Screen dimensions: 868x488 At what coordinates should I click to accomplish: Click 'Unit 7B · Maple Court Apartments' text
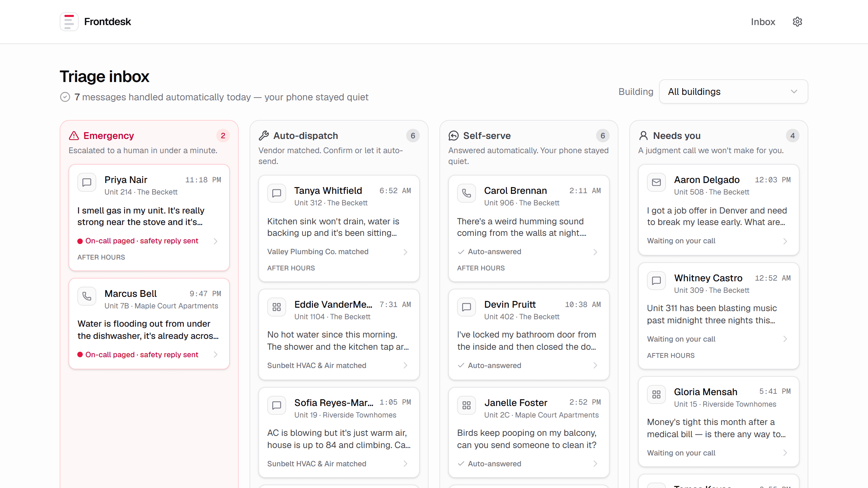(161, 306)
